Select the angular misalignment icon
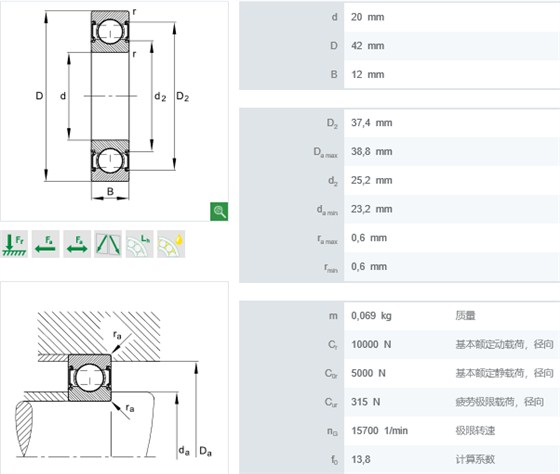560x474 pixels. (108, 244)
